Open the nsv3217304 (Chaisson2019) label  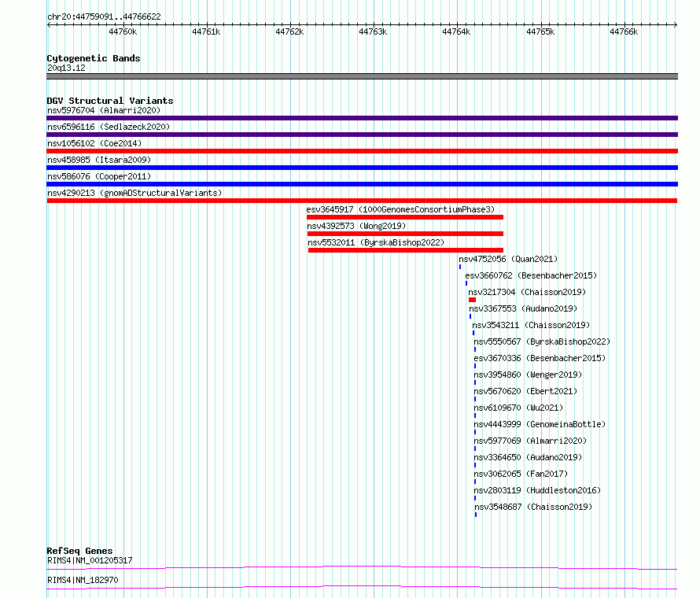coord(527,292)
